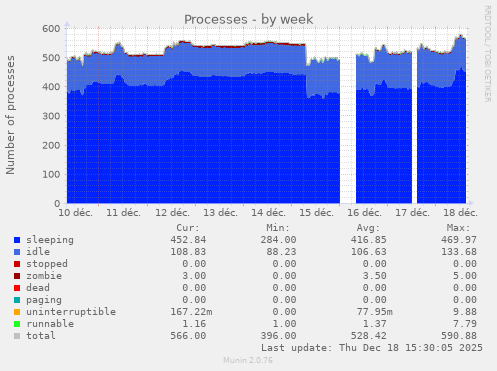Click the 'dead' legend label

point(38,288)
